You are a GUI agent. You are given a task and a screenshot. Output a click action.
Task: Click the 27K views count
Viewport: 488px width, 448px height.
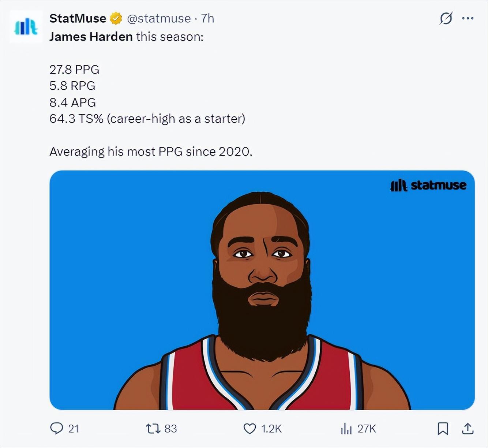point(367,429)
